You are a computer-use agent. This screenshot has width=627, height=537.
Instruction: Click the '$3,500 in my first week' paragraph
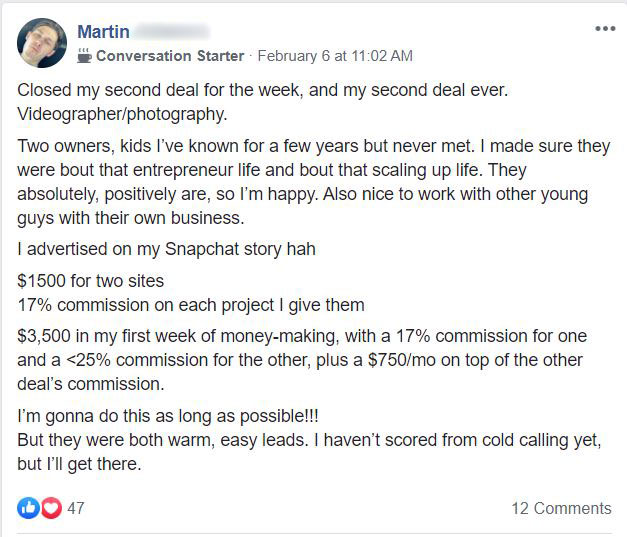[302, 360]
